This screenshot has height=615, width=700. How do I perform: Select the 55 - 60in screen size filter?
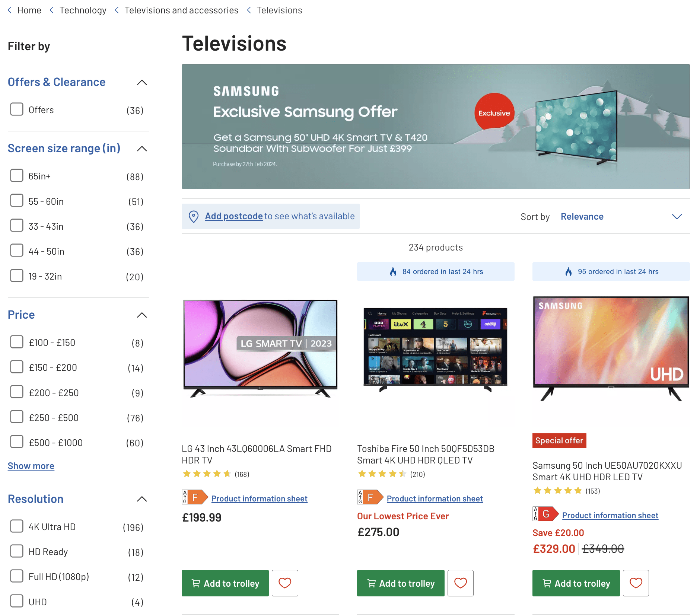click(x=17, y=201)
